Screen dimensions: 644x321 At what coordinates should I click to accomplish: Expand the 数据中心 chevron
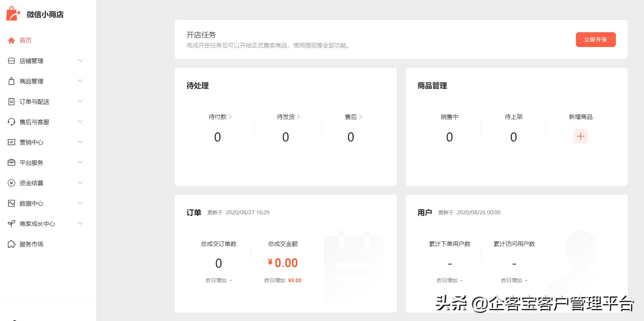click(80, 203)
